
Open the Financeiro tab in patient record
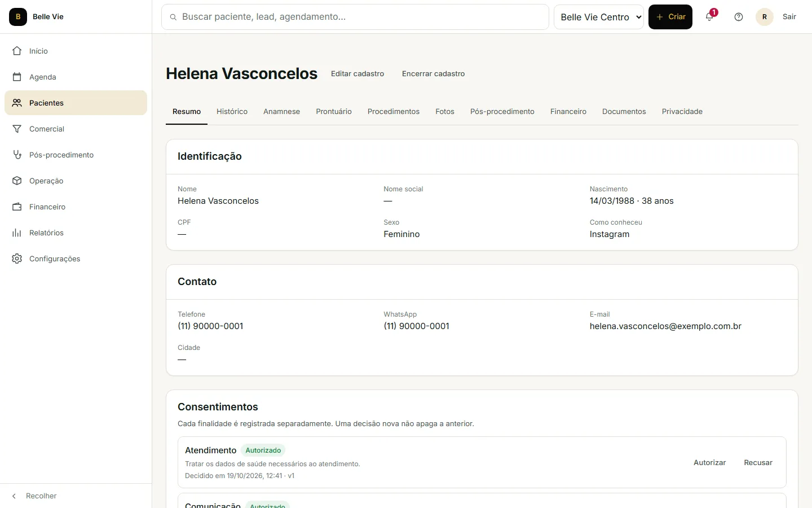pos(568,111)
